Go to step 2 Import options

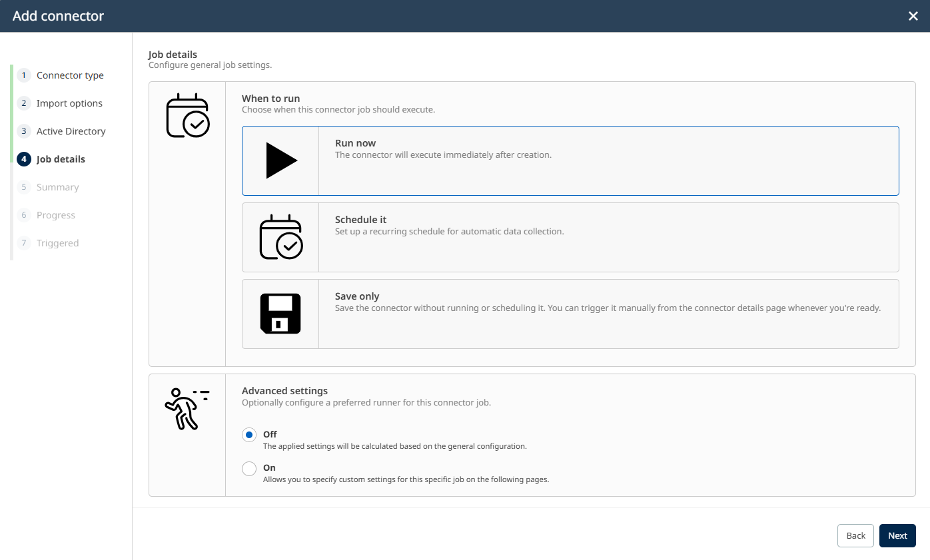61,103
